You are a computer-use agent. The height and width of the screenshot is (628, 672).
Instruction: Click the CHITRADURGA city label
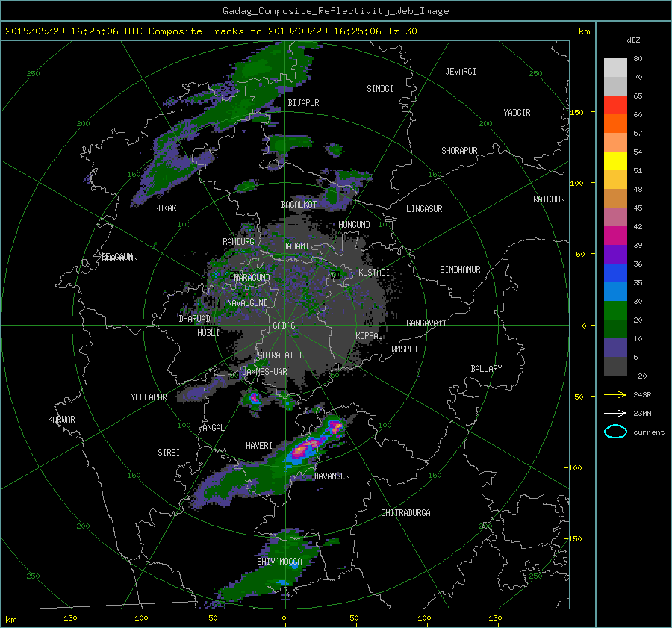pos(405,513)
